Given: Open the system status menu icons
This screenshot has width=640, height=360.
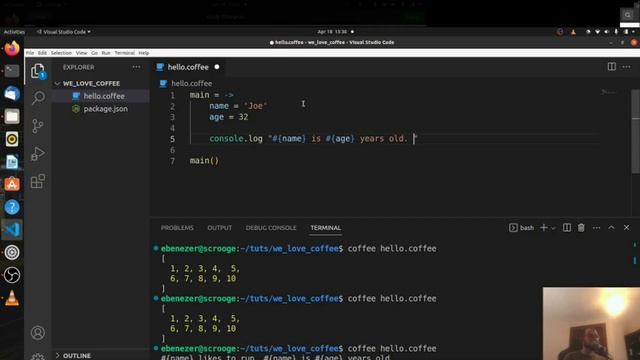Looking at the screenshot, I should click(609, 32).
